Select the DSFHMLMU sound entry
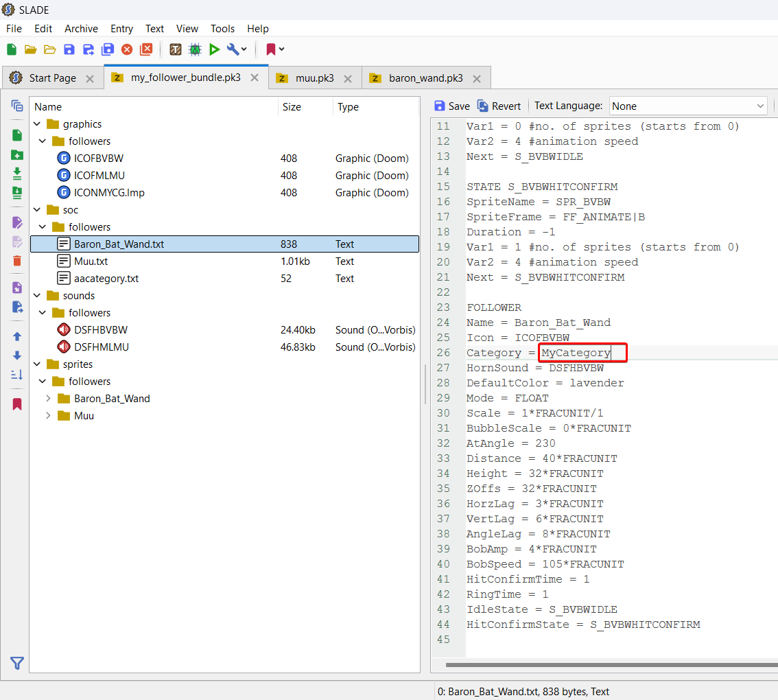 point(225,347)
